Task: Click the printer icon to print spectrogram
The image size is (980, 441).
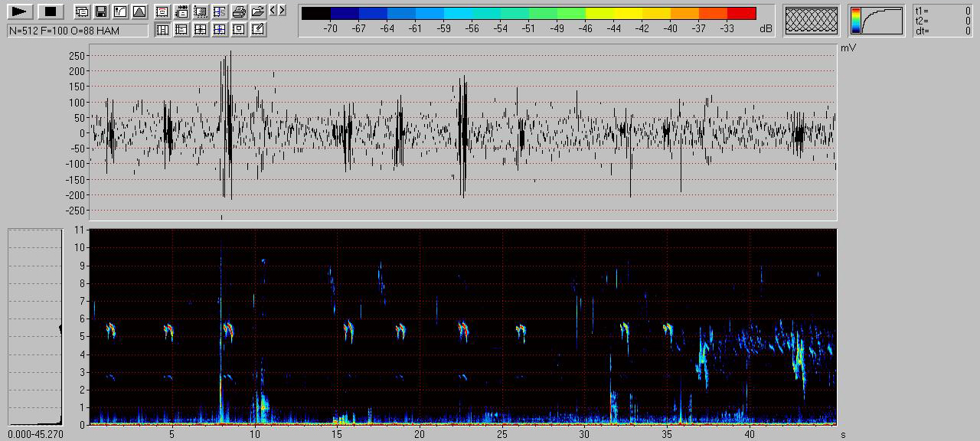Action: (x=239, y=11)
